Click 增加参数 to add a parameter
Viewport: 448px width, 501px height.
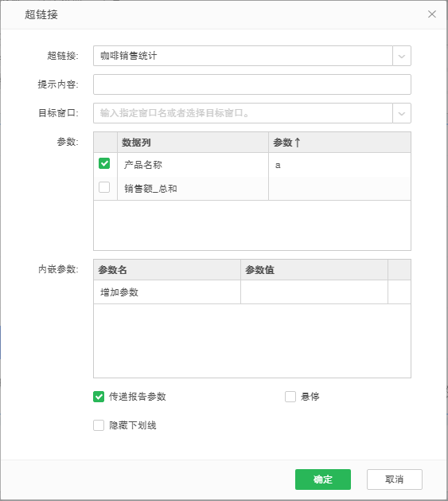tap(119, 292)
